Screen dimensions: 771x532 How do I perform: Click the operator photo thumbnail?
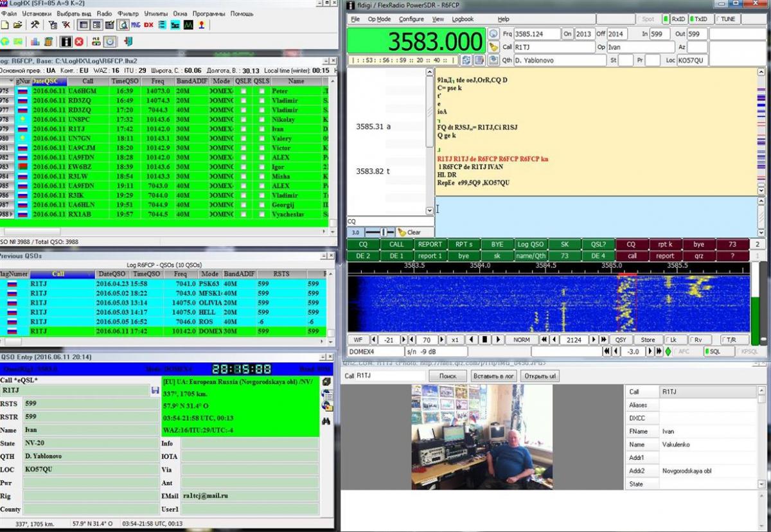pyautogui.click(x=481, y=436)
